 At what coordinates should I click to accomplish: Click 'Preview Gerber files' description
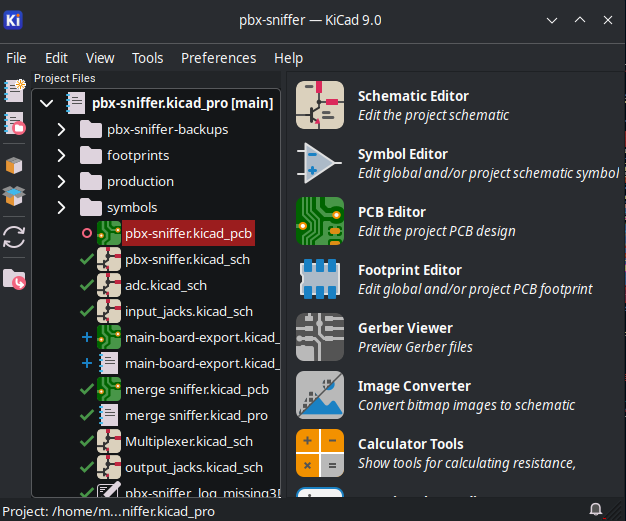click(x=415, y=347)
